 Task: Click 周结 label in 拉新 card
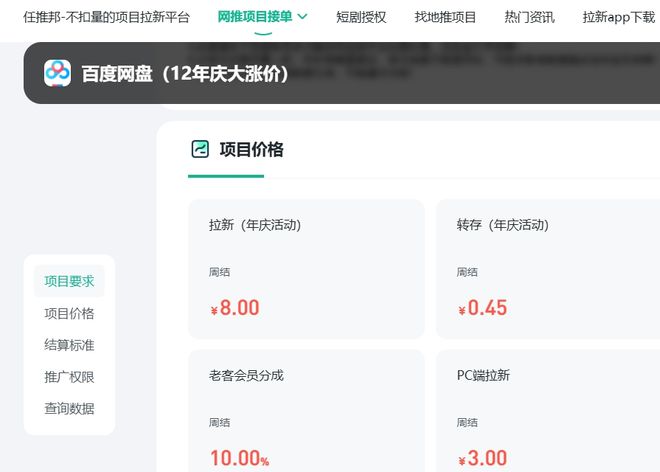219,272
